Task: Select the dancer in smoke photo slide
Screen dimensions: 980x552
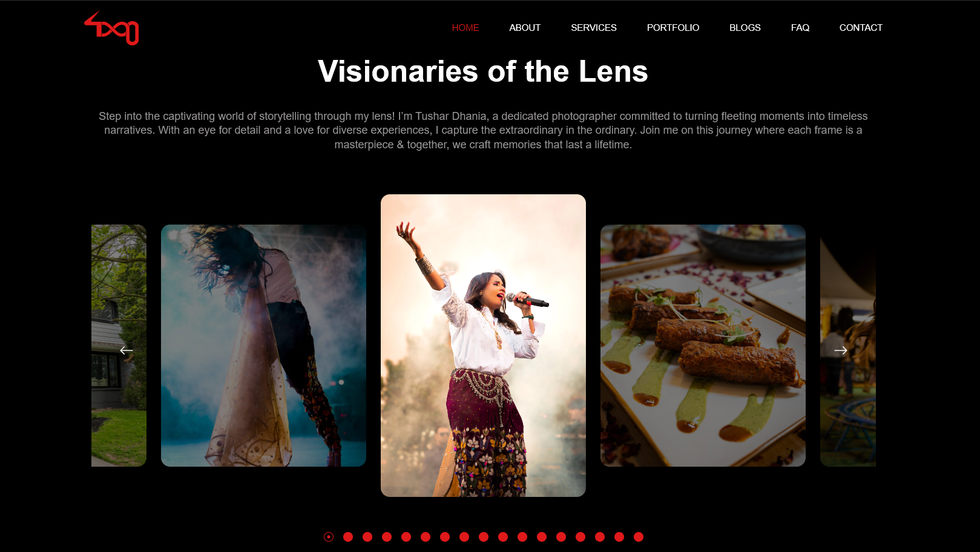Action: (263, 346)
